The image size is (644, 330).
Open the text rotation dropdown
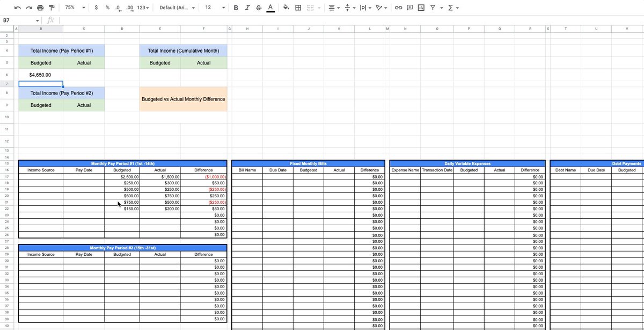point(382,8)
